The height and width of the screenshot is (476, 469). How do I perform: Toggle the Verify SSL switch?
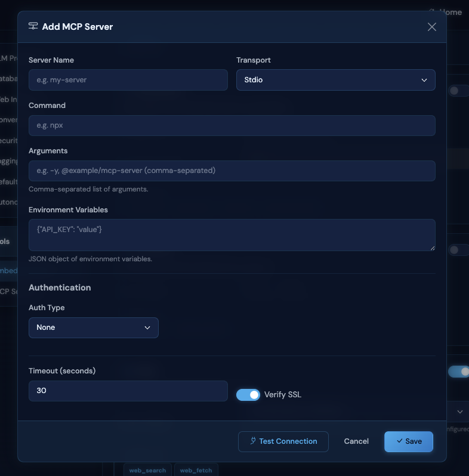pos(248,395)
